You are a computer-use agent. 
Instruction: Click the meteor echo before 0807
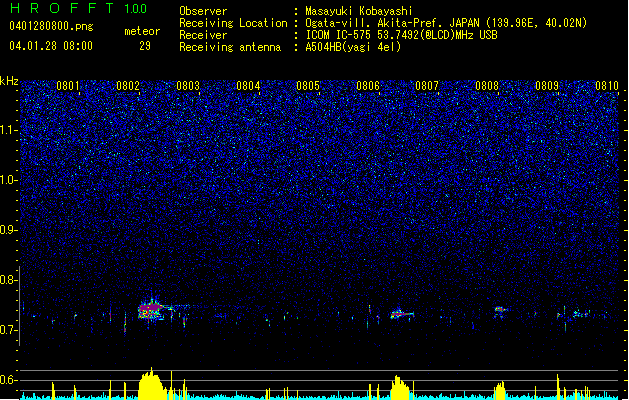[x=401, y=314]
